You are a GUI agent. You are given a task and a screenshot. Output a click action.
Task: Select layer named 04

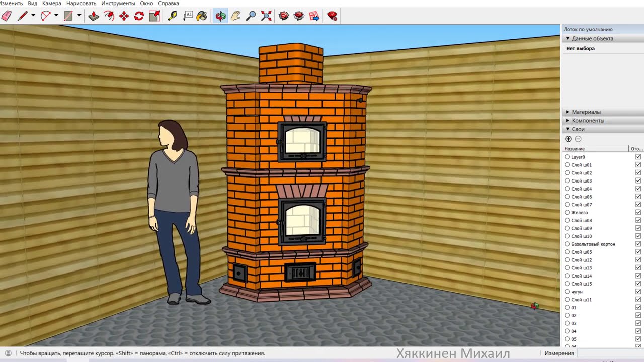tap(574, 331)
